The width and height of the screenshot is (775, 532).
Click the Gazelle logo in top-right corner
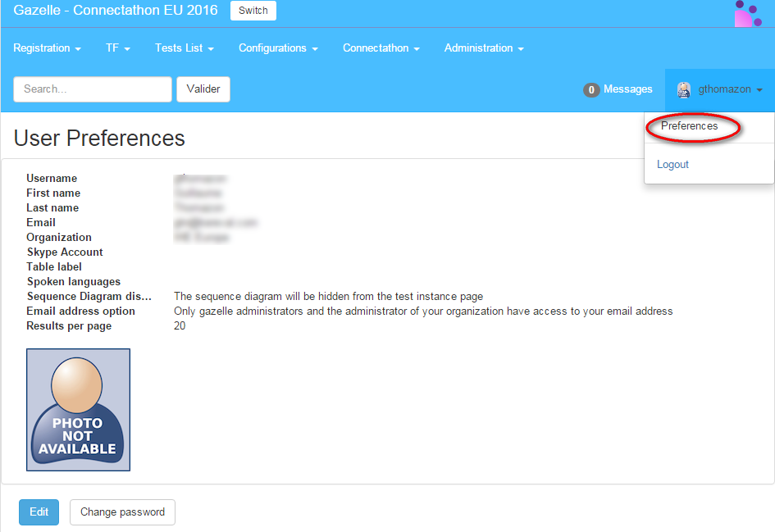coord(747,14)
